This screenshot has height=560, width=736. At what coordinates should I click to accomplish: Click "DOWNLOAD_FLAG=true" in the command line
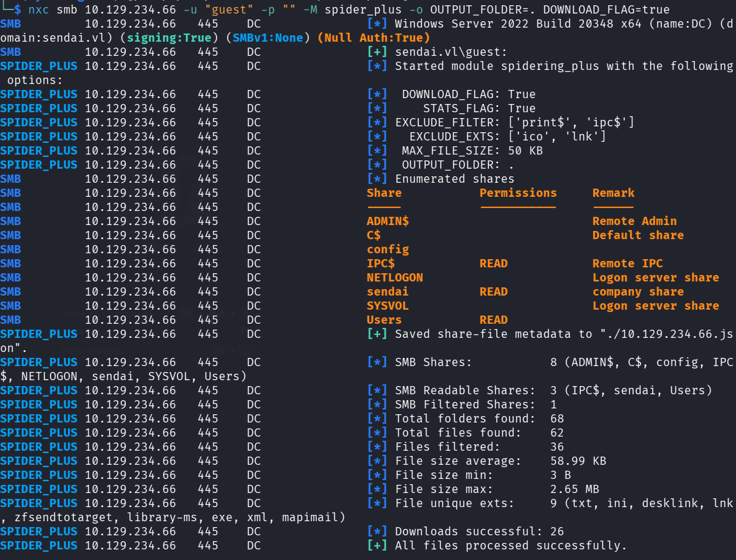click(x=606, y=9)
